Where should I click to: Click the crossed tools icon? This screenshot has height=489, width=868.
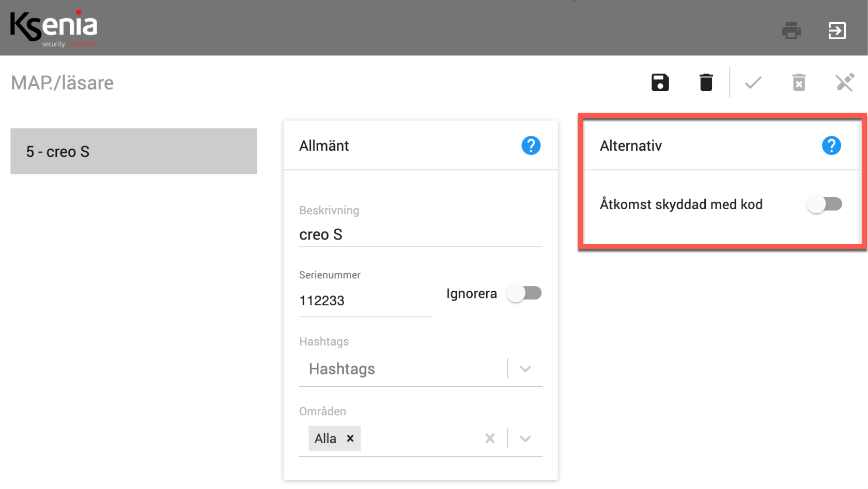845,83
